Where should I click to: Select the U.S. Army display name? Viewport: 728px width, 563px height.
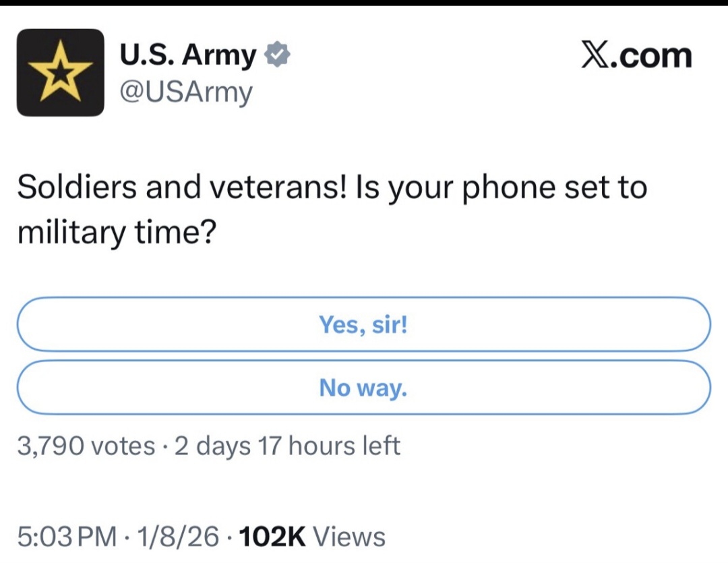point(187,55)
